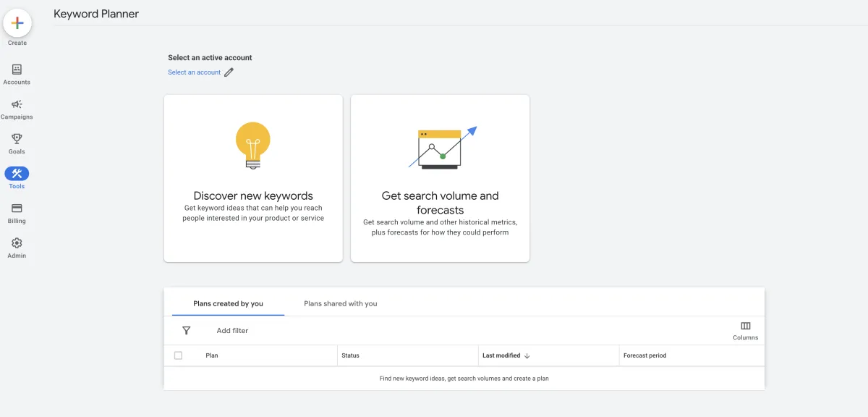Viewport: 868px width, 417px height.
Task: Switch to Plans created by you tab
Action: pyautogui.click(x=228, y=303)
